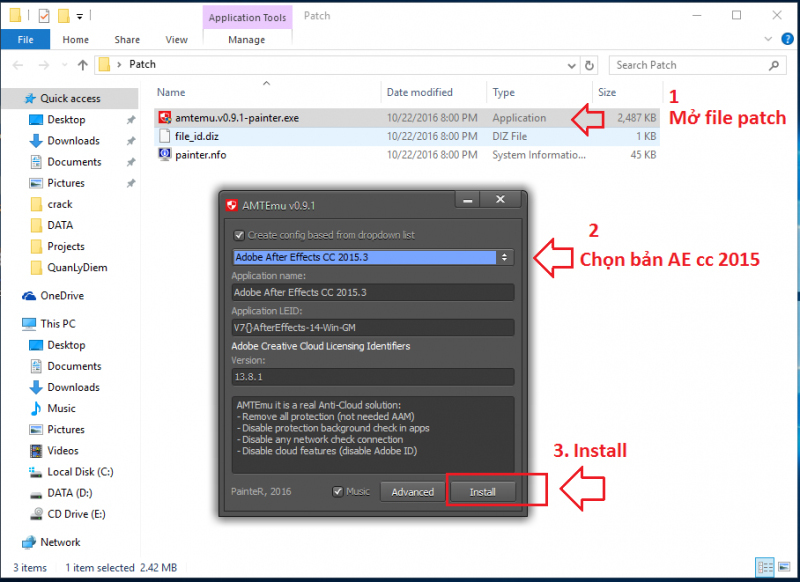Select the DATA folder in Quick access
Image resolution: width=800 pixels, height=582 pixels.
(x=60, y=225)
